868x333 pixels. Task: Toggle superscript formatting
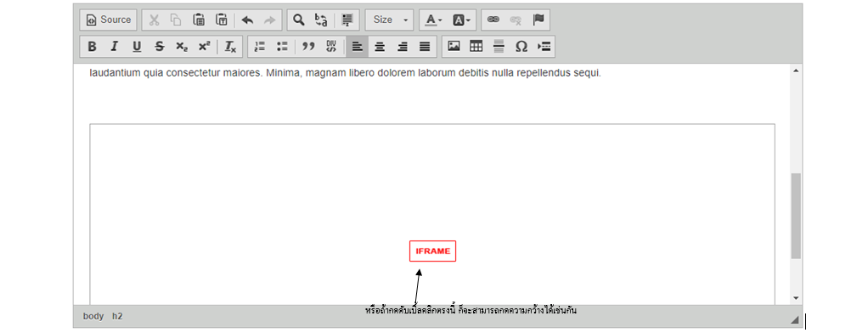tap(205, 47)
